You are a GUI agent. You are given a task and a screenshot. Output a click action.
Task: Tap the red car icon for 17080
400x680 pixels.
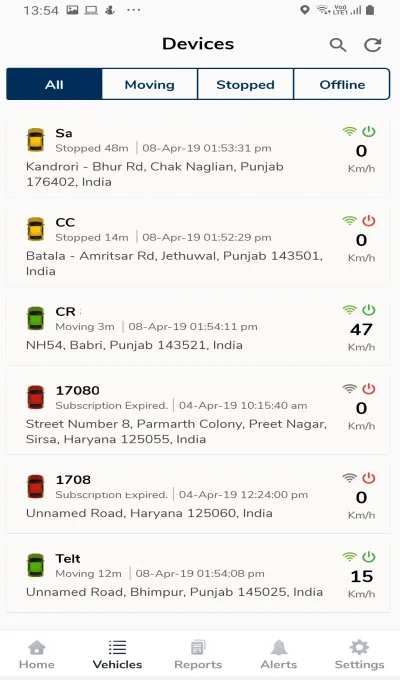36,397
